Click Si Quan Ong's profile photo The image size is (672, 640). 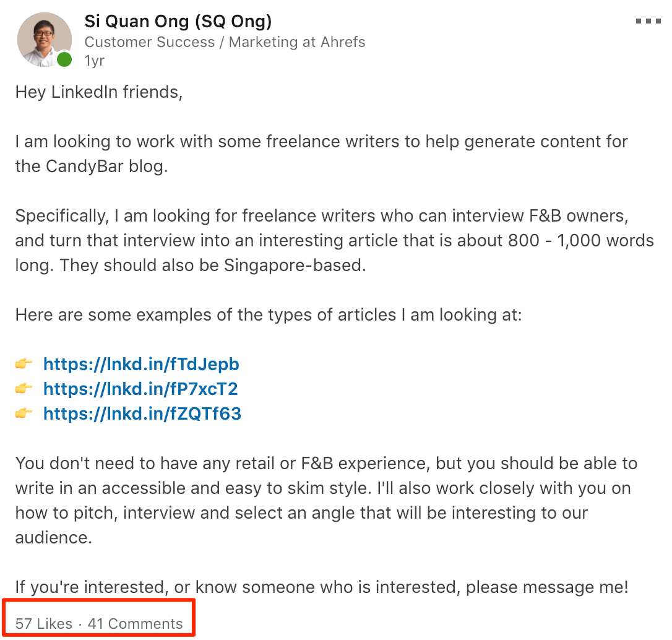click(x=45, y=39)
